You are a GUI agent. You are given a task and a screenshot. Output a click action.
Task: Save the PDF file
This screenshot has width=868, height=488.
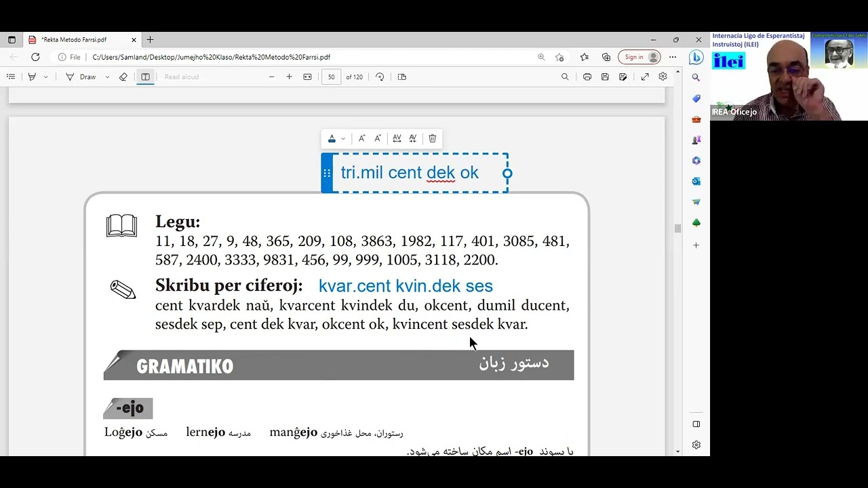pos(605,77)
